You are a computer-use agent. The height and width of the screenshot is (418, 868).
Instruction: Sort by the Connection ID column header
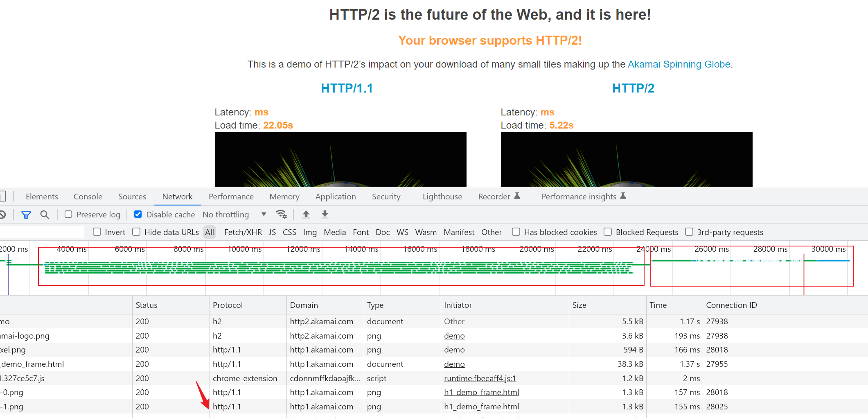(x=731, y=305)
